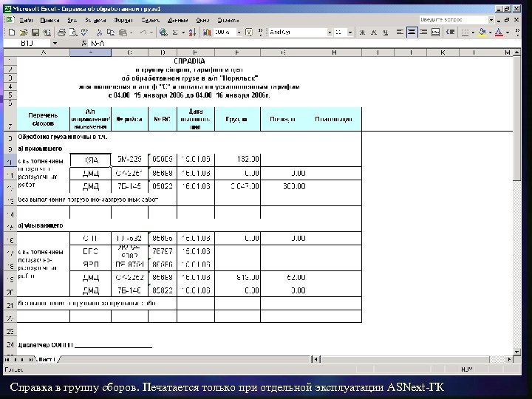The width and height of the screenshot is (532, 399).
Task: Click the Undo arrow icon
Action: click(143, 33)
